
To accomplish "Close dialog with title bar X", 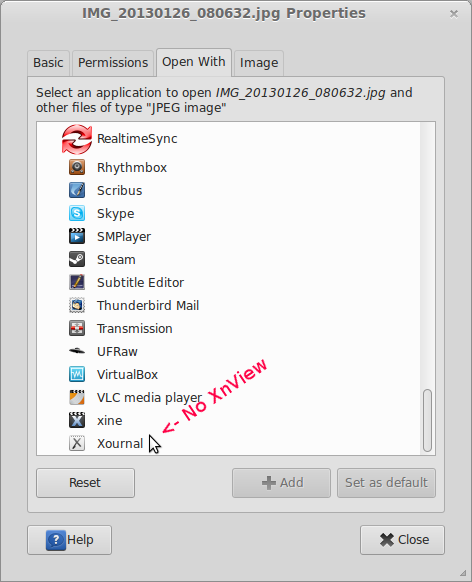I will (454, 14).
